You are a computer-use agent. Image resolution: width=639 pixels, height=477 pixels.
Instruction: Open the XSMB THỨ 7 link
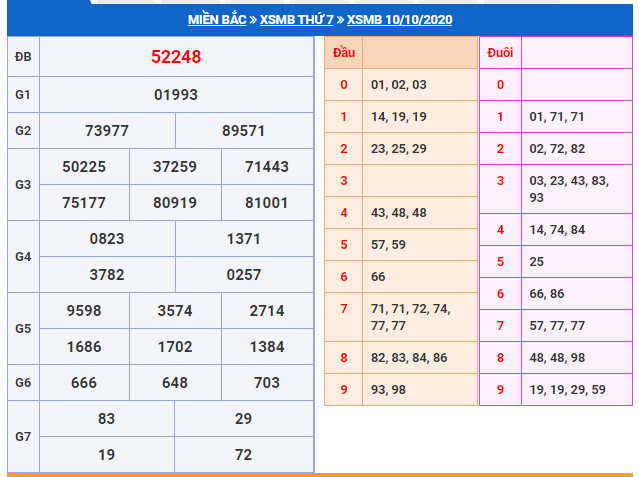coord(297,20)
